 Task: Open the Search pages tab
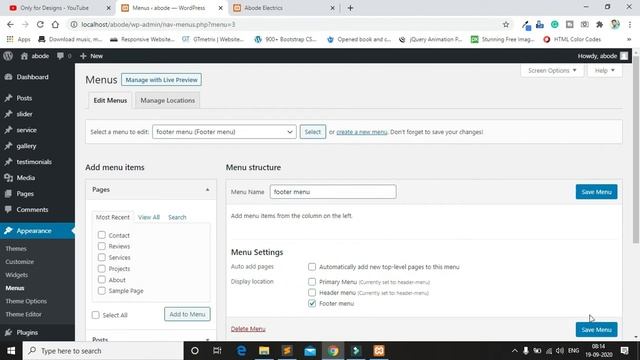[x=177, y=217]
